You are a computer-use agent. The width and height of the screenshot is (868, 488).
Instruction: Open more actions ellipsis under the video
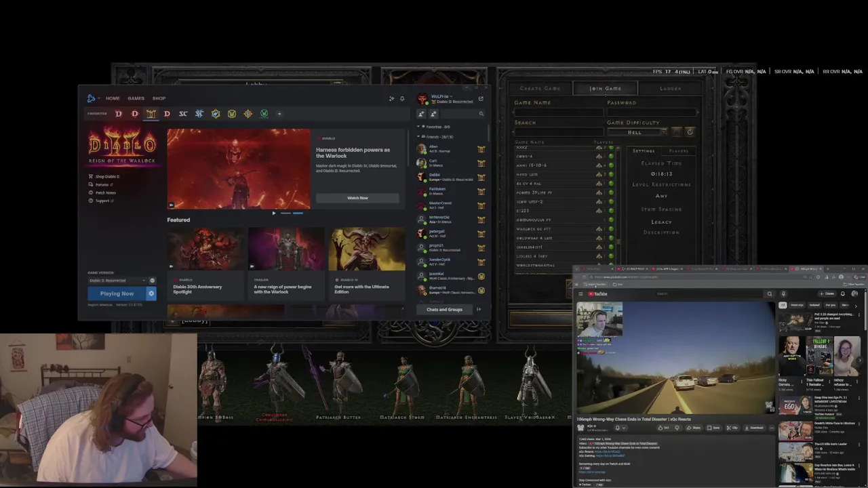pyautogui.click(x=771, y=428)
